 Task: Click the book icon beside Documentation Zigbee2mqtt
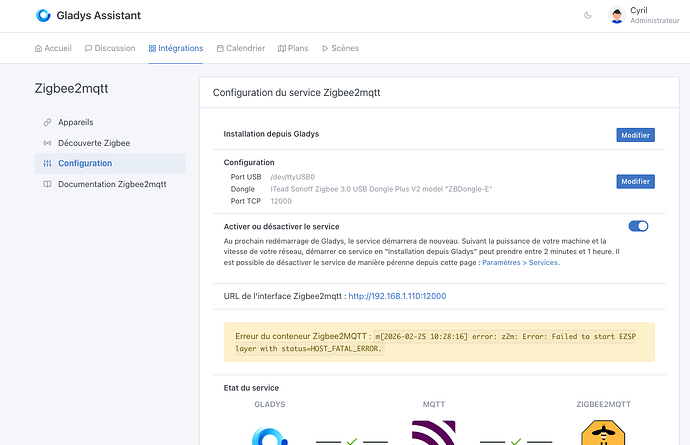click(47, 184)
